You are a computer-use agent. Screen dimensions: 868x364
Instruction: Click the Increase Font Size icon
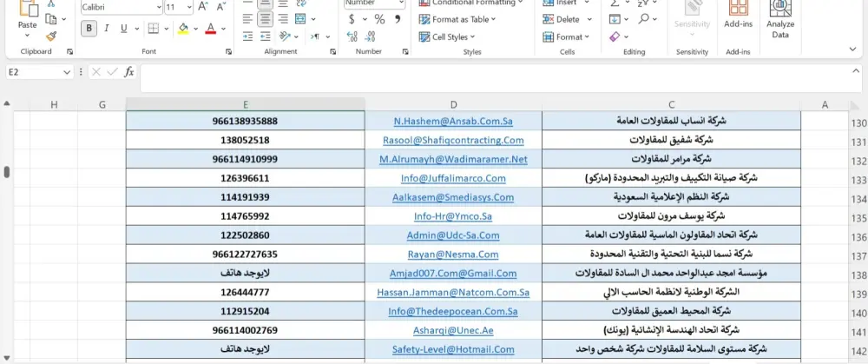(203, 7)
